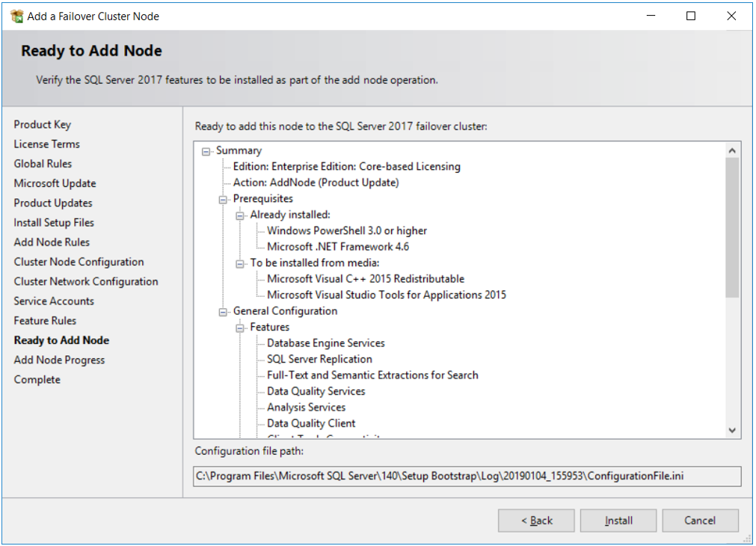Select the Complete step

[x=37, y=380]
